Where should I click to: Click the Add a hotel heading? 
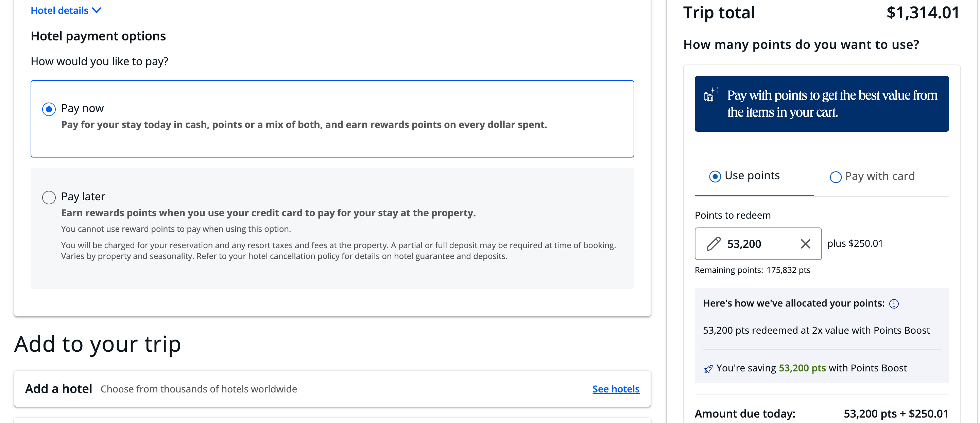(x=58, y=389)
